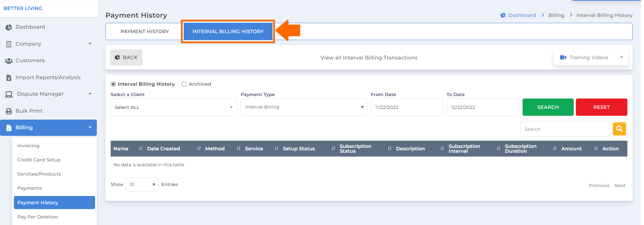Screen dimensions: 644x225
Task: Click the Customers group icon
Action: coord(9,61)
